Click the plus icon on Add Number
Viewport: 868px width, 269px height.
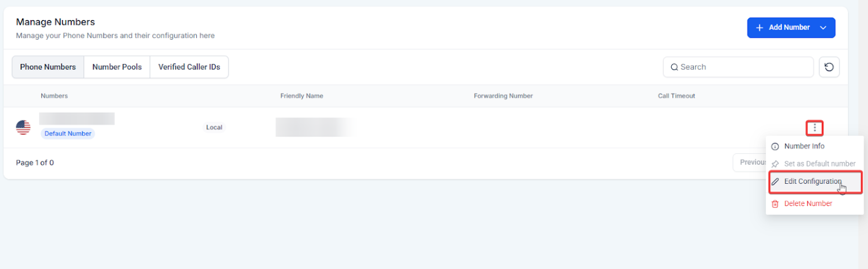point(759,27)
